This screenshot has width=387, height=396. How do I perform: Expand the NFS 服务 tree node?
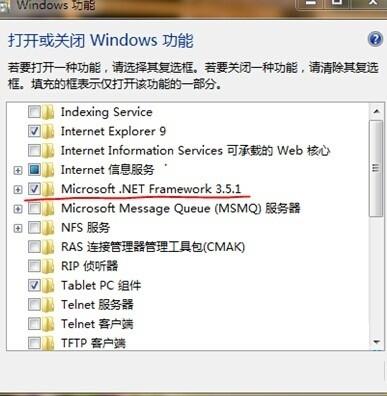[18, 228]
